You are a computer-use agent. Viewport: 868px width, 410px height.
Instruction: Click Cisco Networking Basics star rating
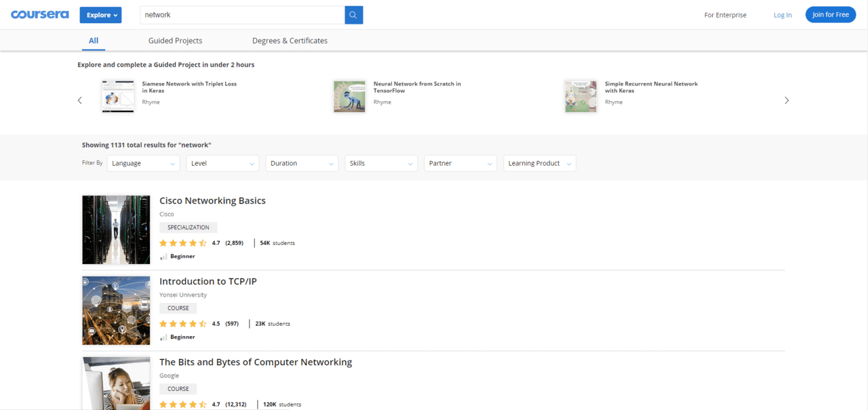tap(183, 243)
